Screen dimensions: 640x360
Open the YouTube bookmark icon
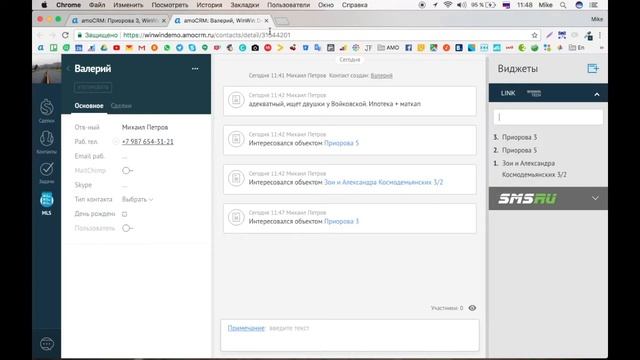(x=116, y=48)
